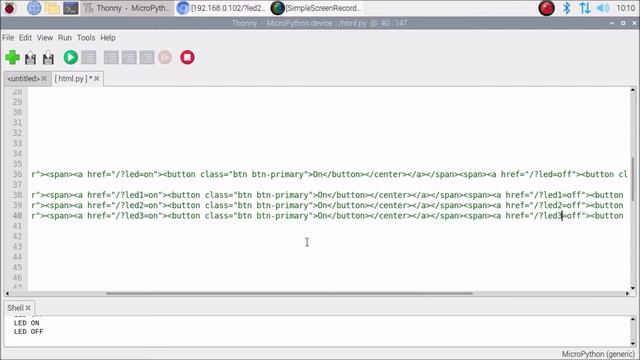Click the Resume debugging icon
Image resolution: width=640 pixels, height=360 pixels.
coord(165,58)
